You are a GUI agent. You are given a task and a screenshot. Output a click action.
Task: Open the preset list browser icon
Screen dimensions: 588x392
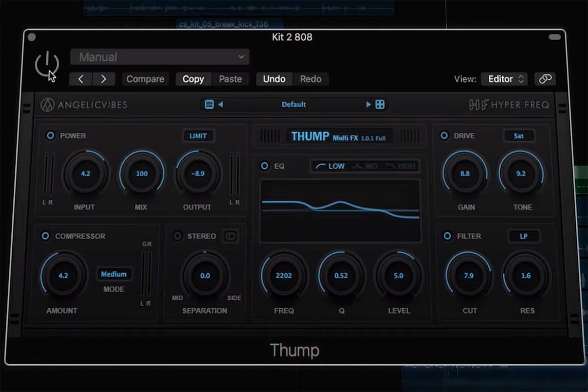tap(209, 105)
